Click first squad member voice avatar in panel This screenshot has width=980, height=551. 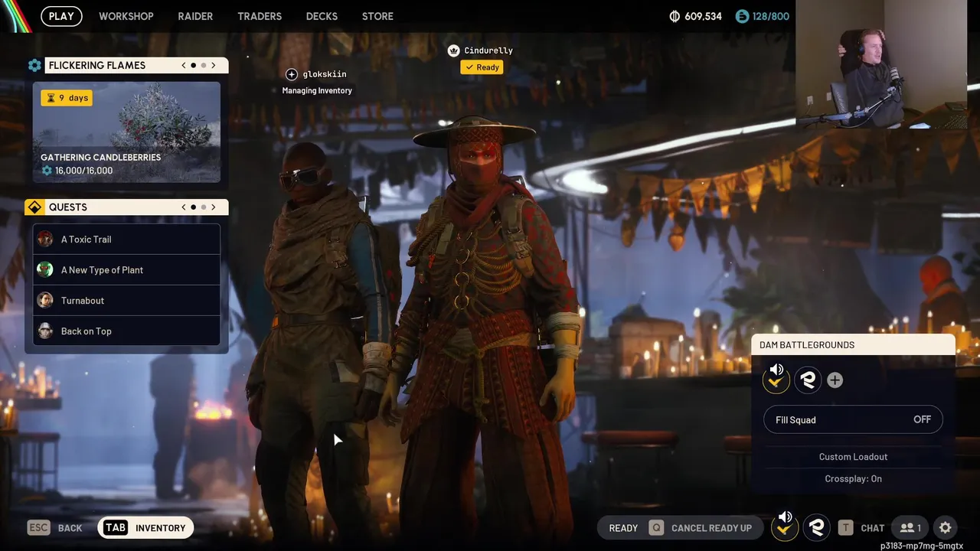click(x=776, y=380)
